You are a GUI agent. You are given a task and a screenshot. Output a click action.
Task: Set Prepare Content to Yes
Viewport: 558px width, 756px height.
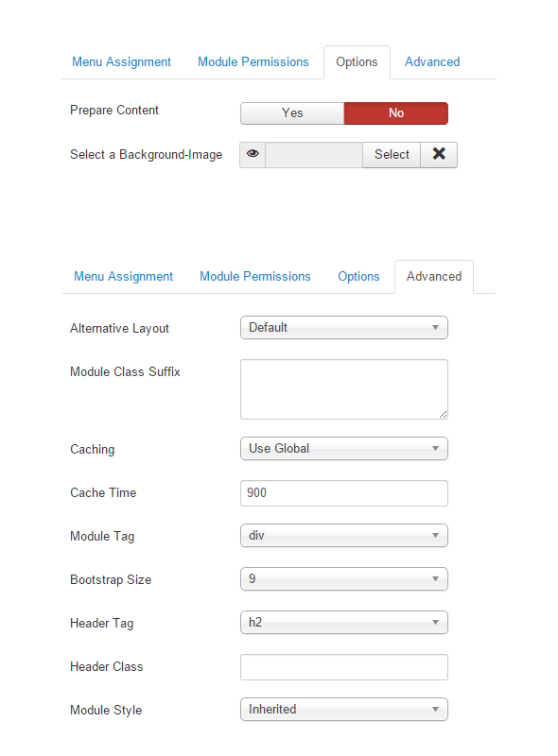click(292, 113)
